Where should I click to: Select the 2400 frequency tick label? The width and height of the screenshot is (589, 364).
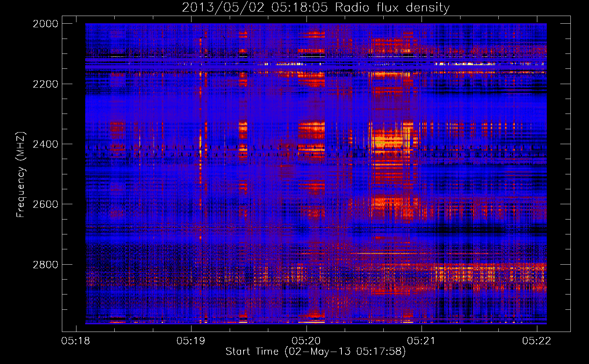coord(46,144)
